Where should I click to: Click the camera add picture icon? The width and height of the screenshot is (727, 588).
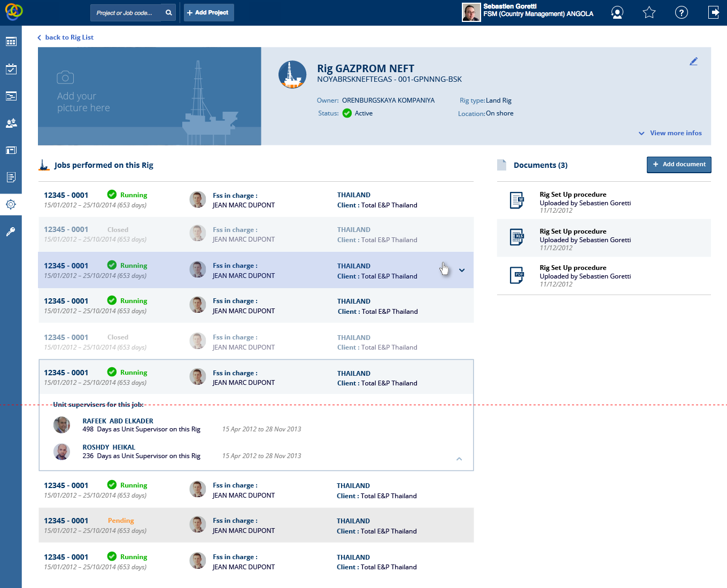(65, 78)
